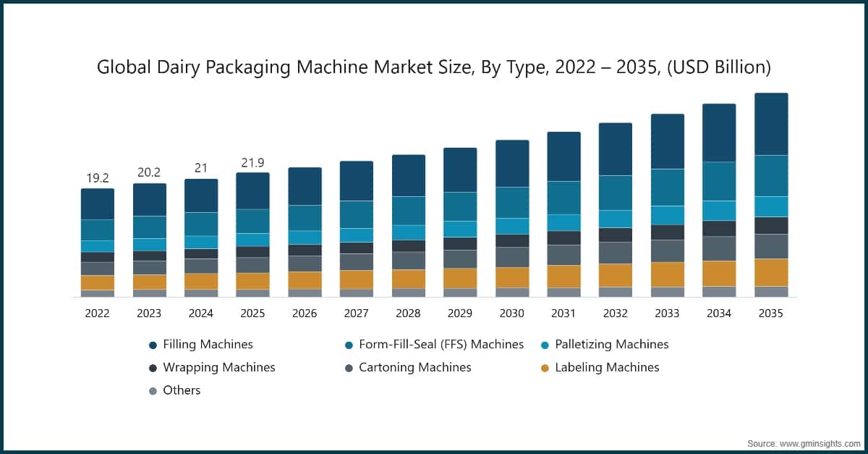The height and width of the screenshot is (454, 868).
Task: Click the Filling Machines legend dot
Action: (151, 345)
